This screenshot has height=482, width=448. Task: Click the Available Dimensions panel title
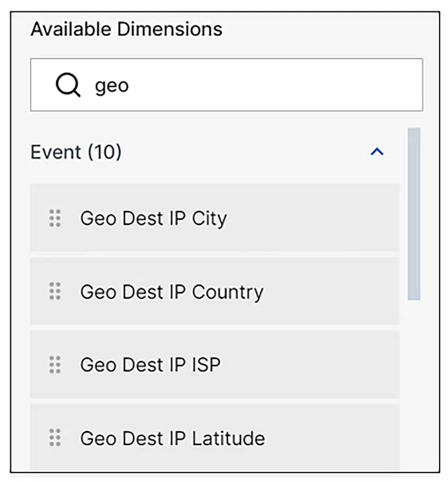pyautogui.click(x=126, y=29)
